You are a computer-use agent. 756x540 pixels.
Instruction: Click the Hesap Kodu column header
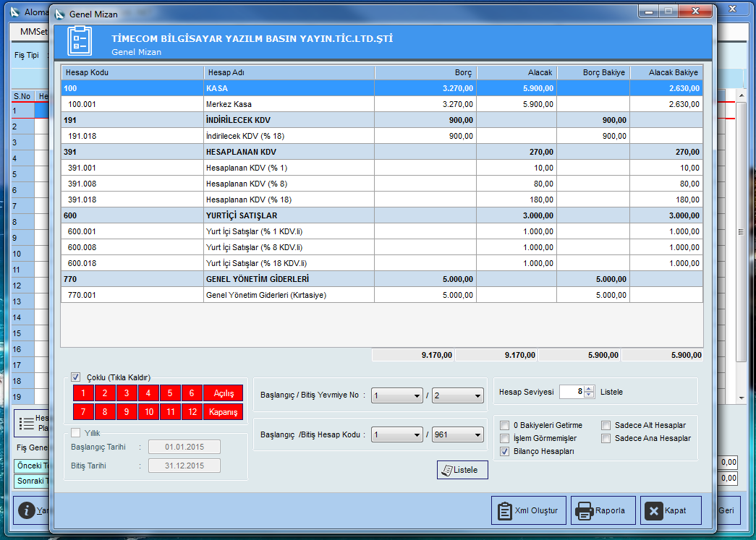click(132, 73)
